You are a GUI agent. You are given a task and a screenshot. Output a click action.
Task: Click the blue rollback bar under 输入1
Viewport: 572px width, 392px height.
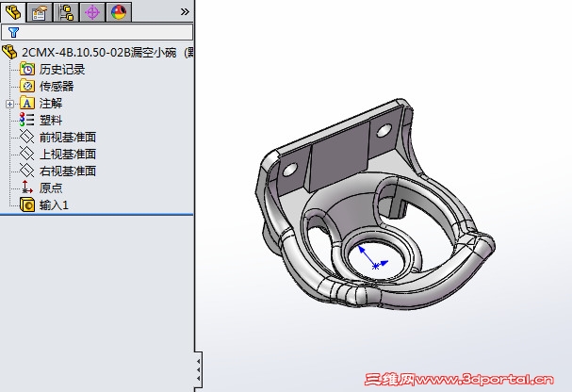[x=96, y=215]
